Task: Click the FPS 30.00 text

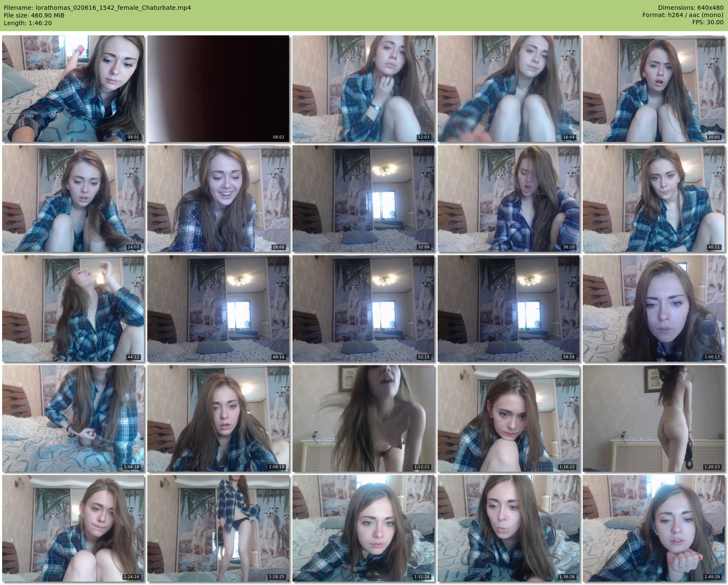Action: 708,23
